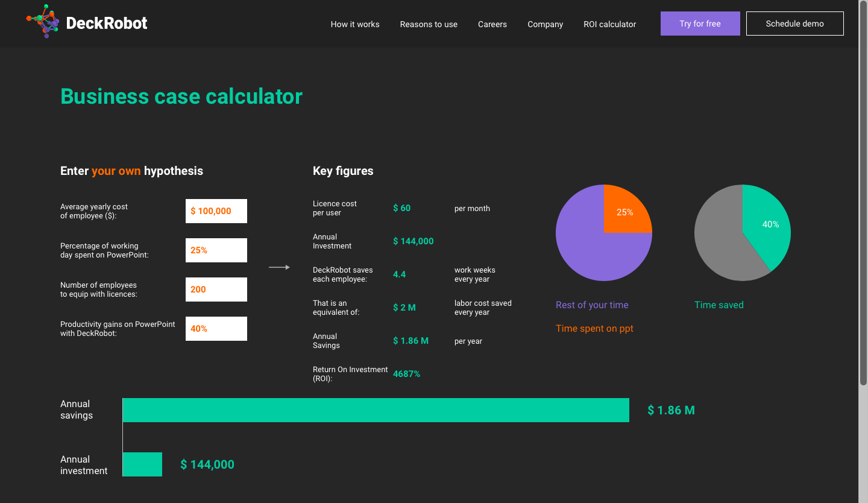Click the Annual savings green bar

pyautogui.click(x=376, y=410)
